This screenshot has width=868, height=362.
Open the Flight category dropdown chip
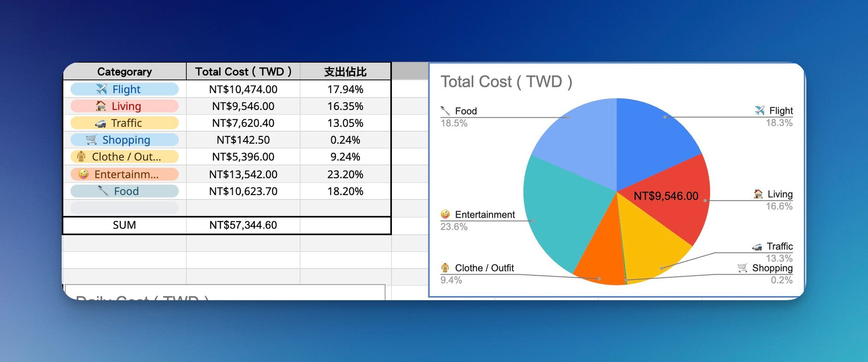[125, 89]
